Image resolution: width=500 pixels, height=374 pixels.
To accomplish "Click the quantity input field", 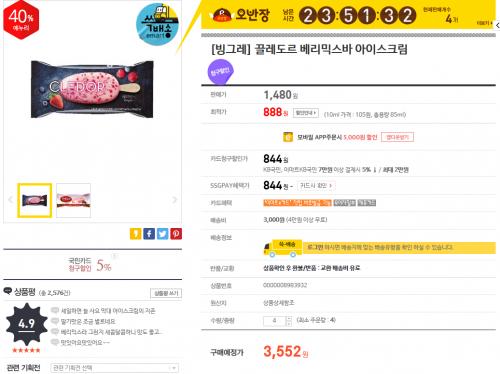I will [x=275, y=321].
